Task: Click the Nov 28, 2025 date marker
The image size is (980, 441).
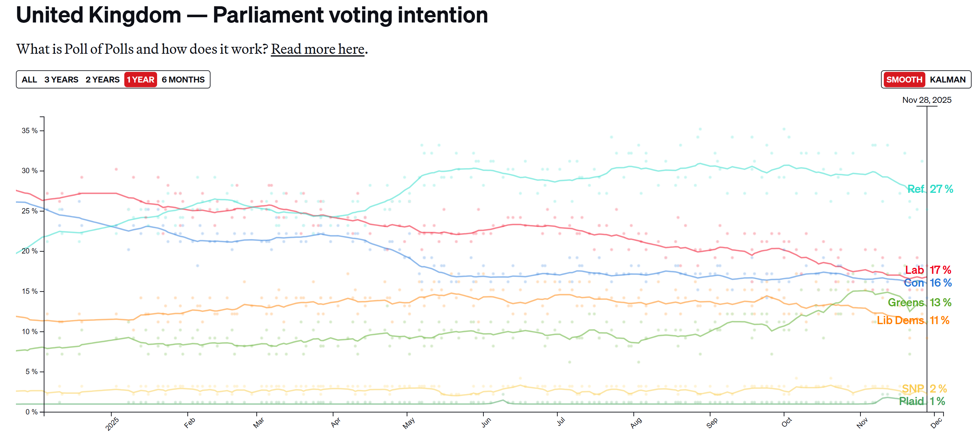Action: point(927,100)
